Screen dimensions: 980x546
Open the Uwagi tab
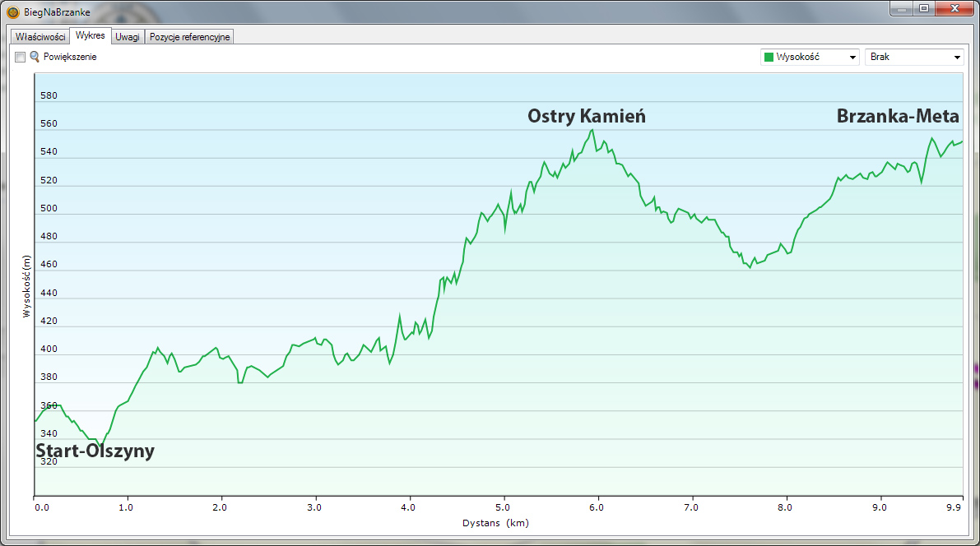[128, 37]
